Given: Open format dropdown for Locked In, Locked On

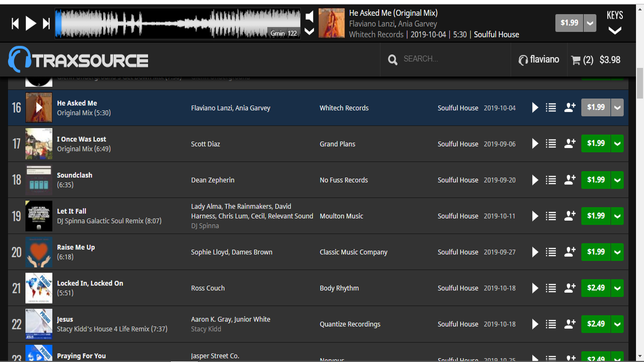Looking at the screenshot, I should (617, 288).
